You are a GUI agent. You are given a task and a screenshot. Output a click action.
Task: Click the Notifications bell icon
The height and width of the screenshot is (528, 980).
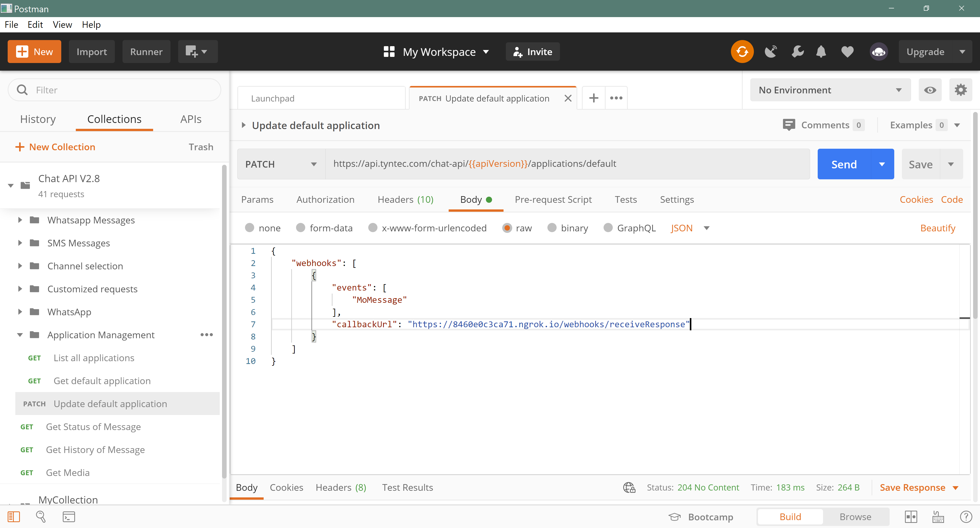pyautogui.click(x=821, y=51)
